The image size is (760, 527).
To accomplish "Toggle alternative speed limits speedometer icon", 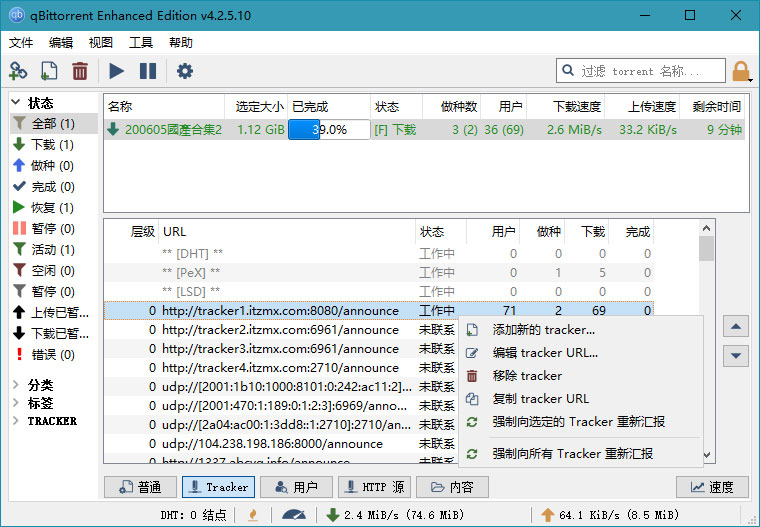I will [x=293, y=515].
